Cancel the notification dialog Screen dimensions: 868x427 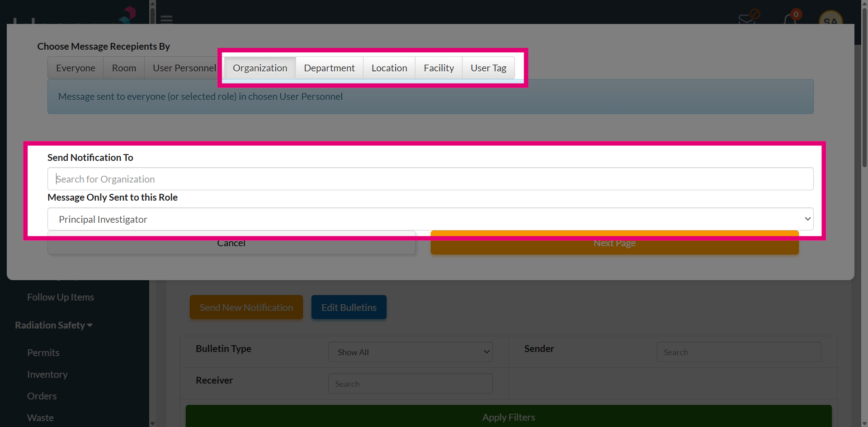pos(231,243)
